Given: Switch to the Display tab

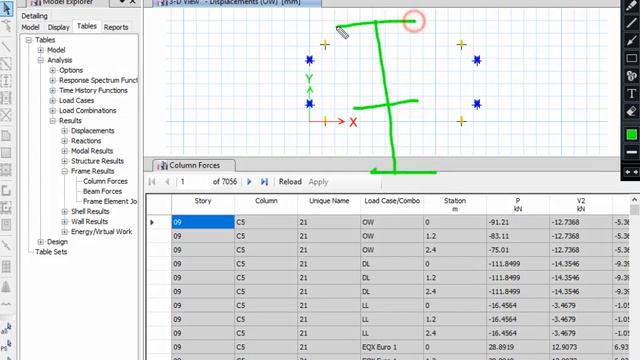Looking at the screenshot, I should [x=58, y=27].
